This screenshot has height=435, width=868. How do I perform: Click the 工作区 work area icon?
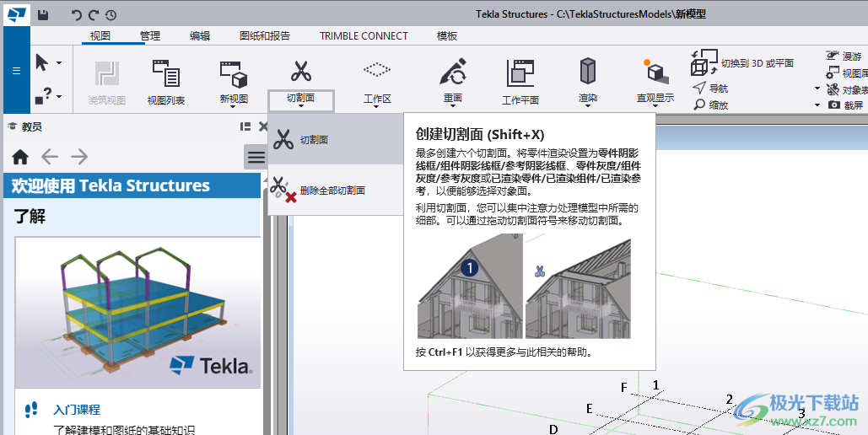pos(377,70)
